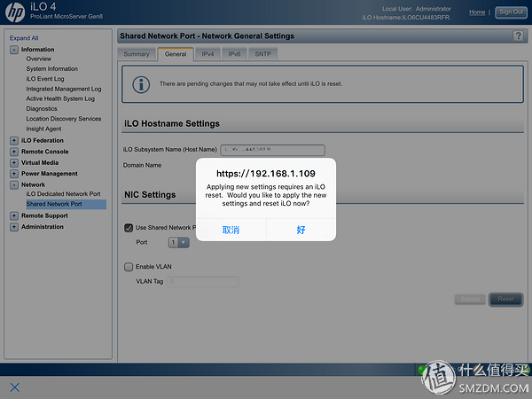Collapse the Network tree node
Screen dimensions: 532x399
click(x=14, y=185)
